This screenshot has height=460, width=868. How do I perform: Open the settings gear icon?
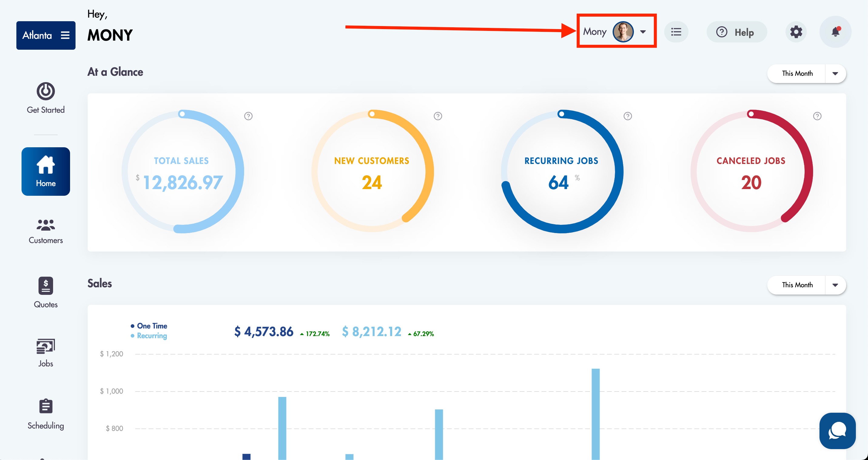click(x=796, y=32)
